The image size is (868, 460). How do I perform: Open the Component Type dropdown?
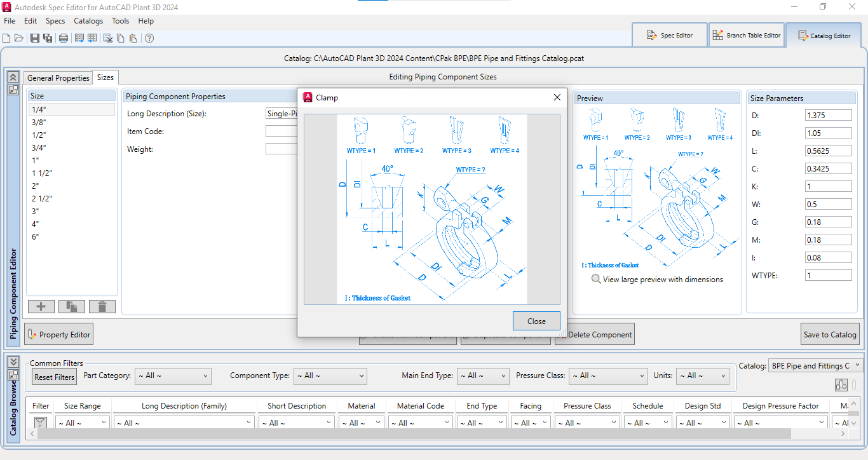[x=330, y=376]
